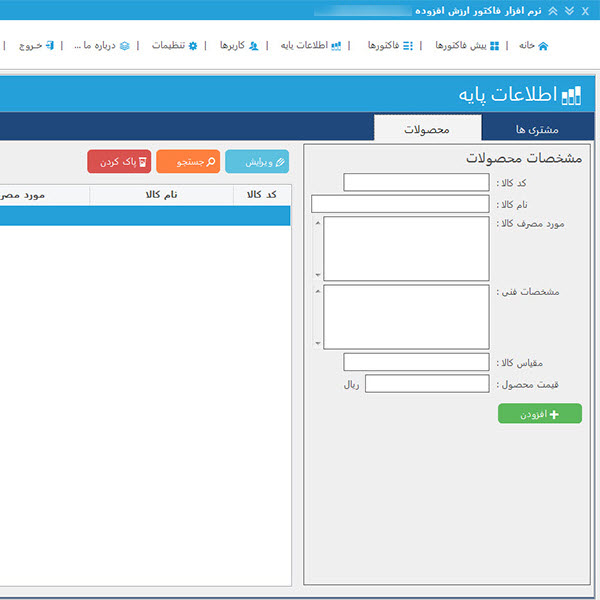Click the chart icon beside اطلاعات پایه menu item
Image resolution: width=600 pixels, height=600 pixels.
(336, 46)
